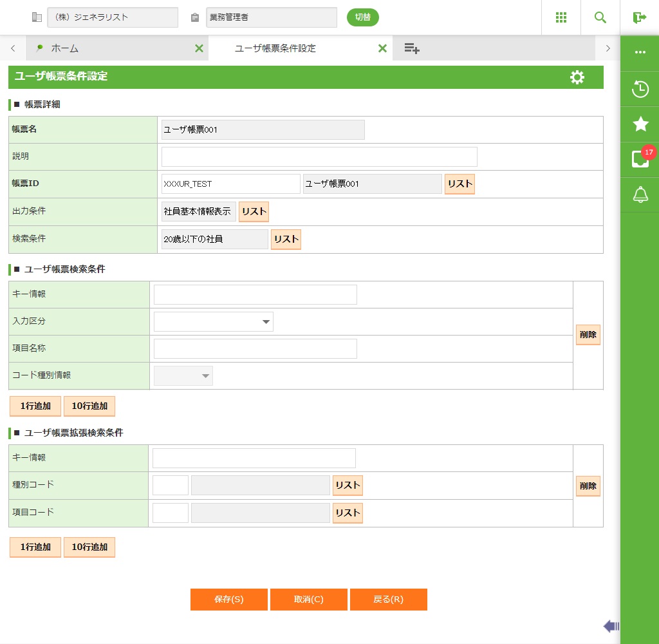This screenshot has height=644, width=659.
Task: Click リスト button next to 検索条件
Action: pos(286,239)
